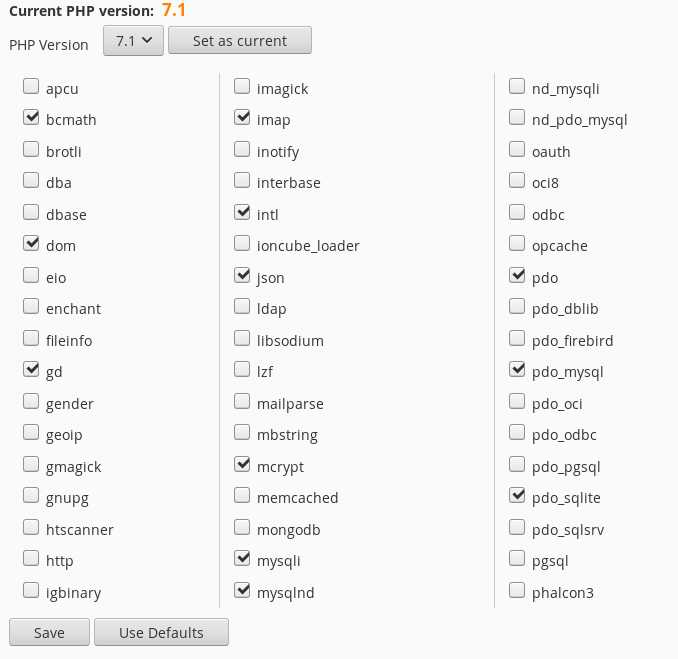Click the Save button

(x=49, y=632)
